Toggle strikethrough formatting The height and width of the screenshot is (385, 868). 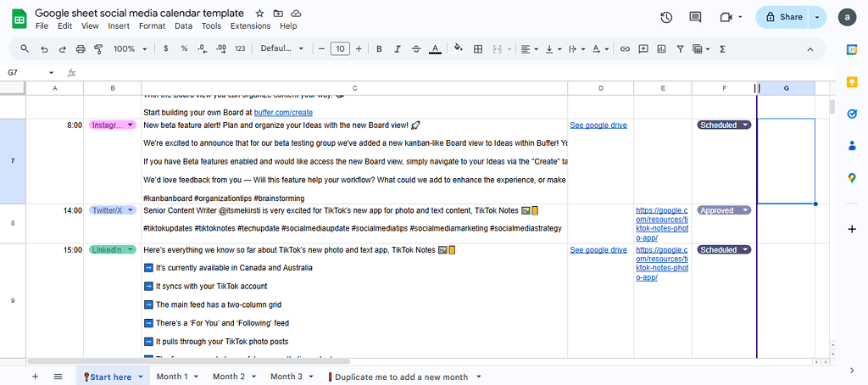click(416, 49)
